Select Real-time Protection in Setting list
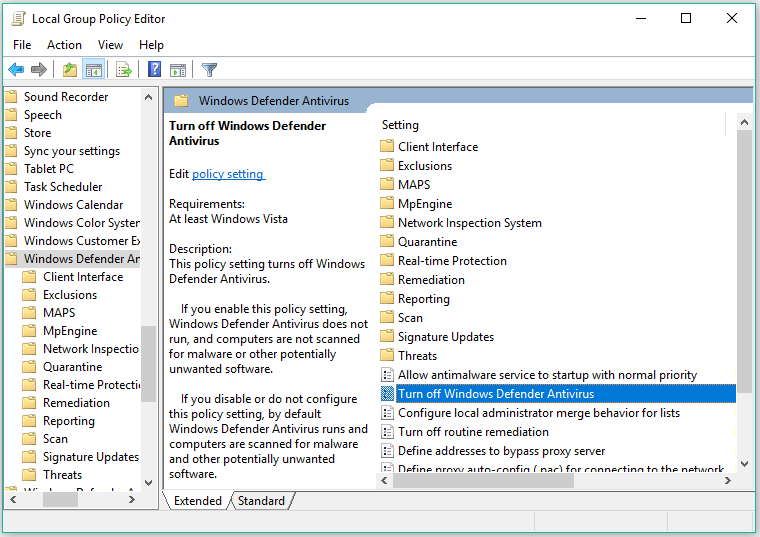Viewport: 760px width, 537px height. [x=452, y=260]
